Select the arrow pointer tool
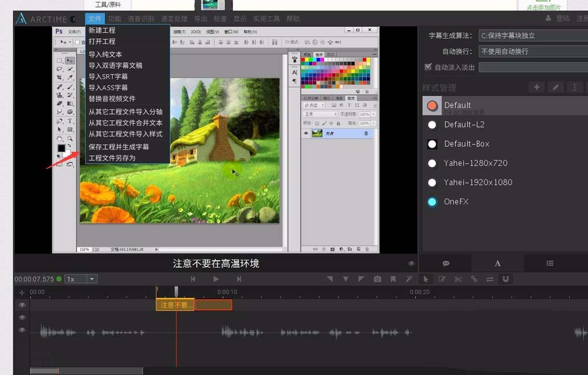The height and width of the screenshot is (375, 588). [426, 279]
